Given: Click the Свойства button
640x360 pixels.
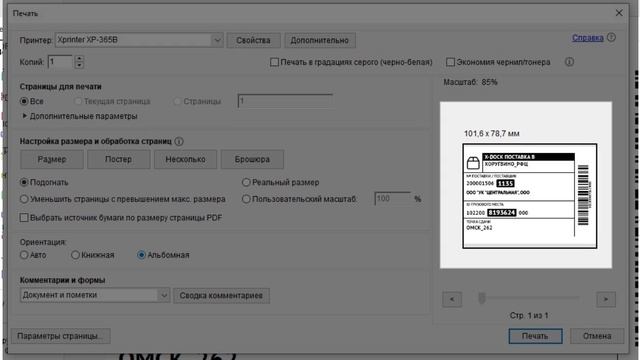Looking at the screenshot, I should pos(253,40).
